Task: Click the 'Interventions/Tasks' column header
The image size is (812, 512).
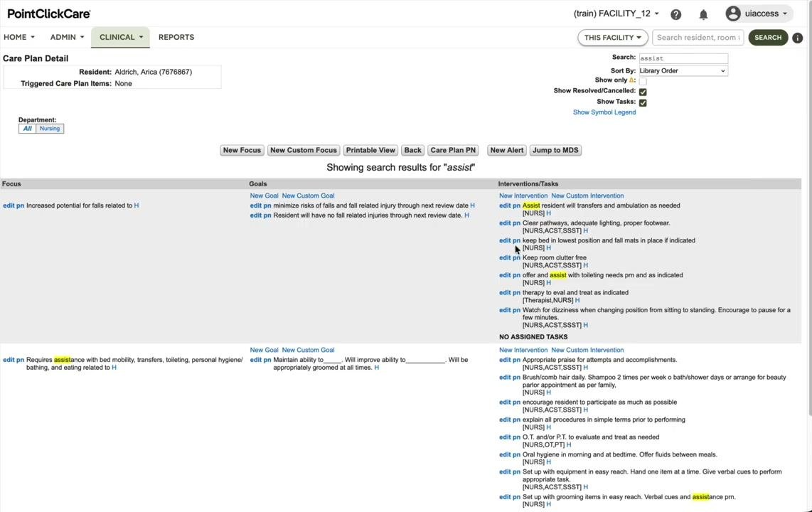Action: 528,183
